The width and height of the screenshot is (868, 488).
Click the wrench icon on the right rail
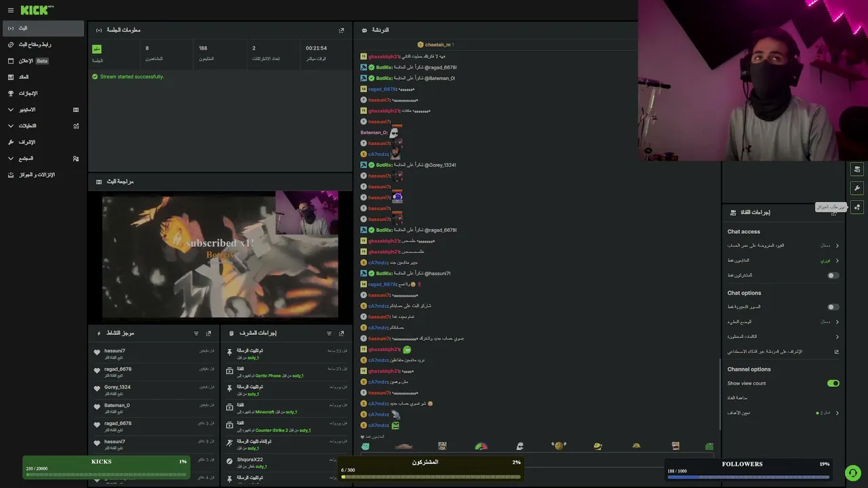click(x=857, y=188)
